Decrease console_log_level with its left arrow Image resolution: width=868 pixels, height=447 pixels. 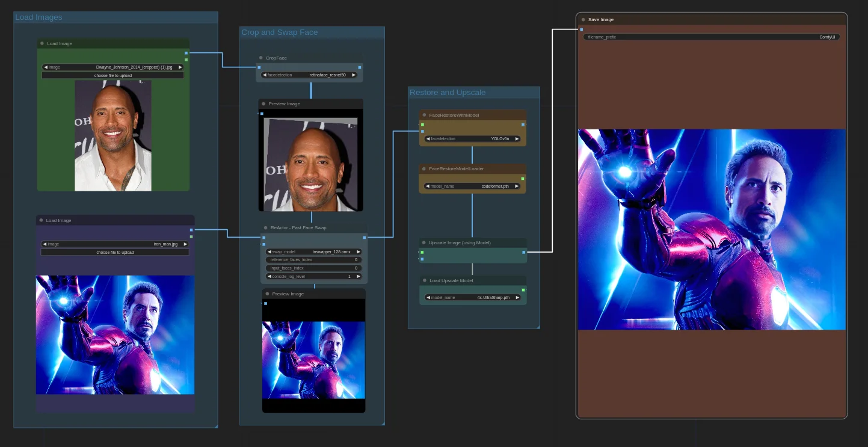[x=269, y=276]
